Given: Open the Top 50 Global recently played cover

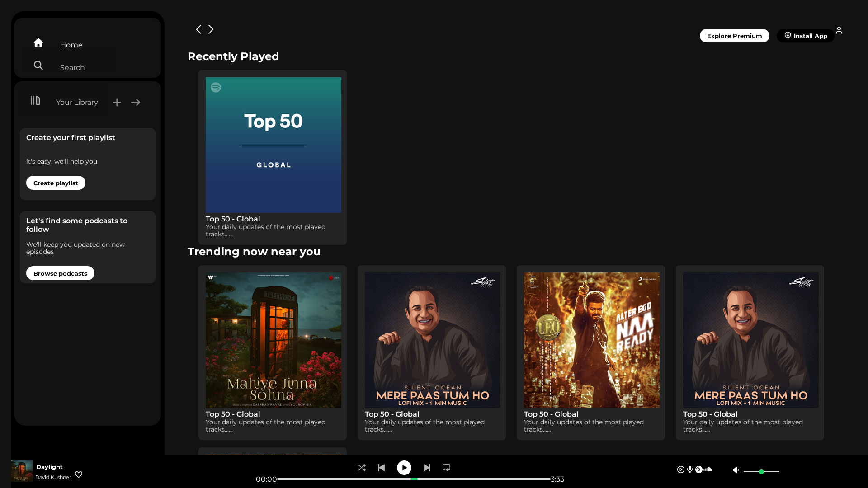Looking at the screenshot, I should (x=274, y=145).
